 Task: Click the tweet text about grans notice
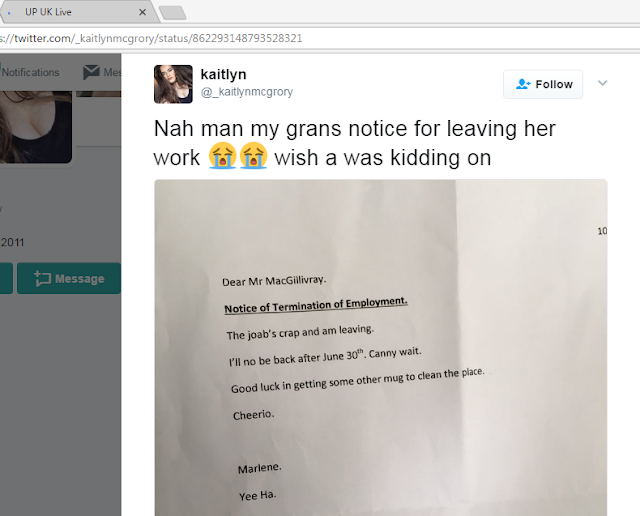point(354,143)
